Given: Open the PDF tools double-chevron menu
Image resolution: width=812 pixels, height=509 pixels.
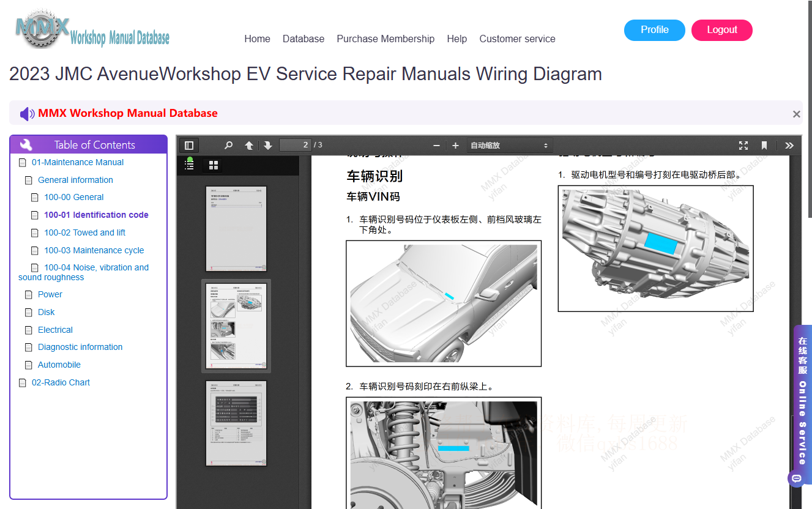Looking at the screenshot, I should [x=789, y=146].
